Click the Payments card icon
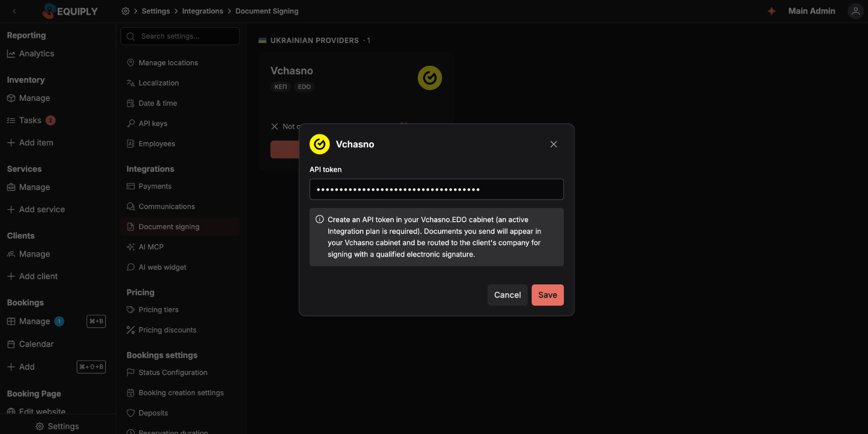The width and height of the screenshot is (868, 434). click(131, 186)
